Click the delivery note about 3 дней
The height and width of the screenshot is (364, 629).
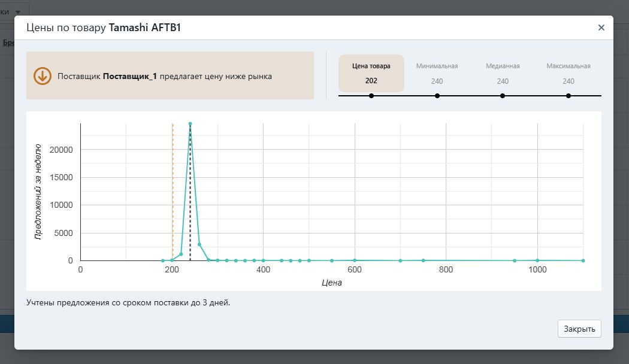pyautogui.click(x=128, y=303)
